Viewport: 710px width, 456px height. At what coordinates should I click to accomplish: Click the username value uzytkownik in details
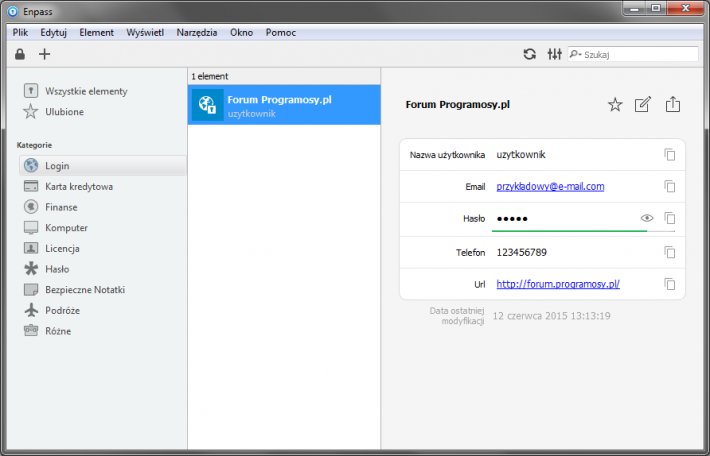tap(521, 155)
